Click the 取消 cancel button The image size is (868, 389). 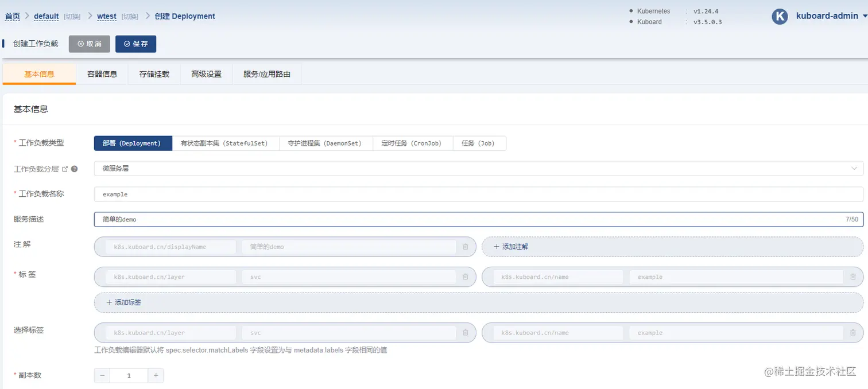90,44
